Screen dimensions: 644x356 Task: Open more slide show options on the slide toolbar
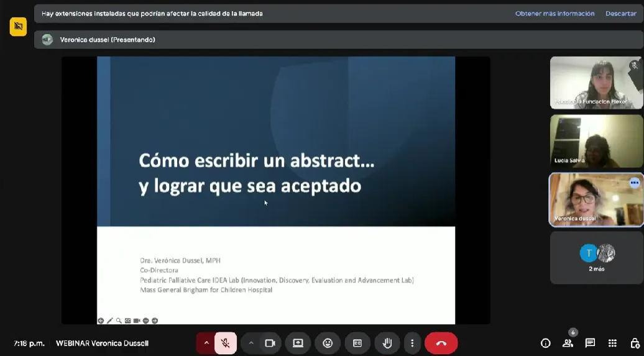click(146, 321)
